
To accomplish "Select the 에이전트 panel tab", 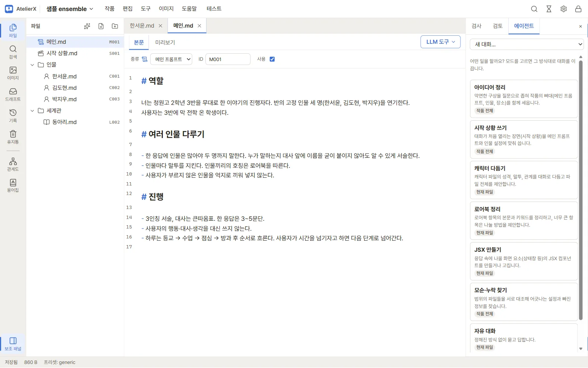I will point(524,26).
